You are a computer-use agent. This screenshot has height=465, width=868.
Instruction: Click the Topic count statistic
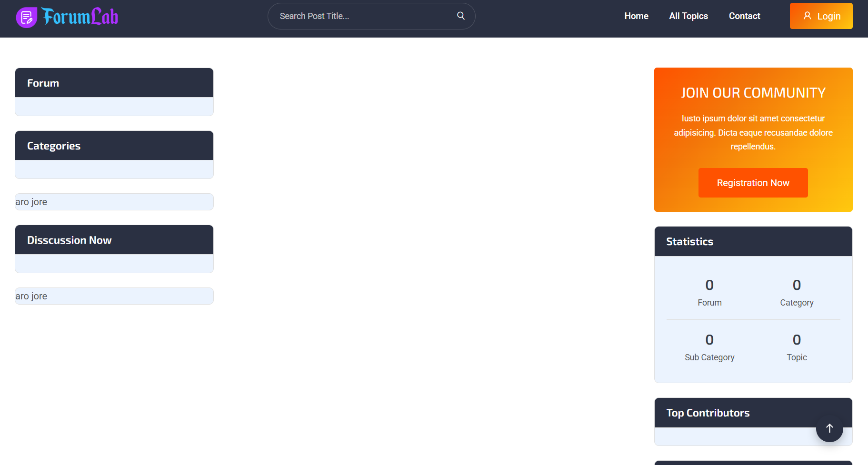click(797, 347)
